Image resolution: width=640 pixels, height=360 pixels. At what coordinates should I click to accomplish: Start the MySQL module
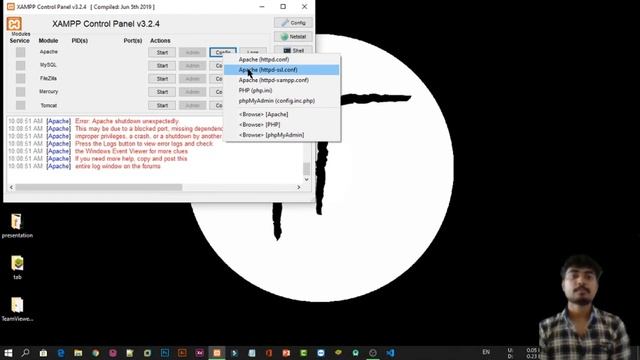click(x=162, y=66)
